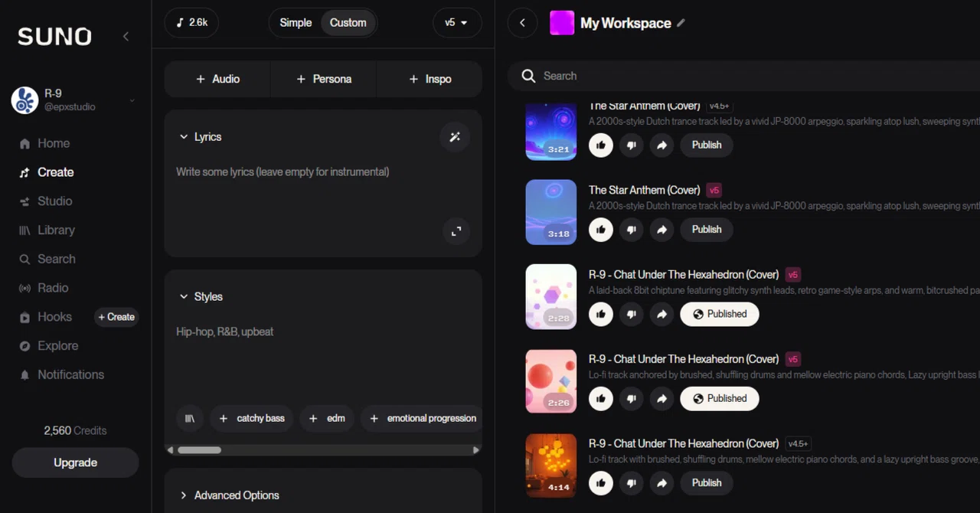Select Custom creation mode
980x513 pixels.
[348, 23]
